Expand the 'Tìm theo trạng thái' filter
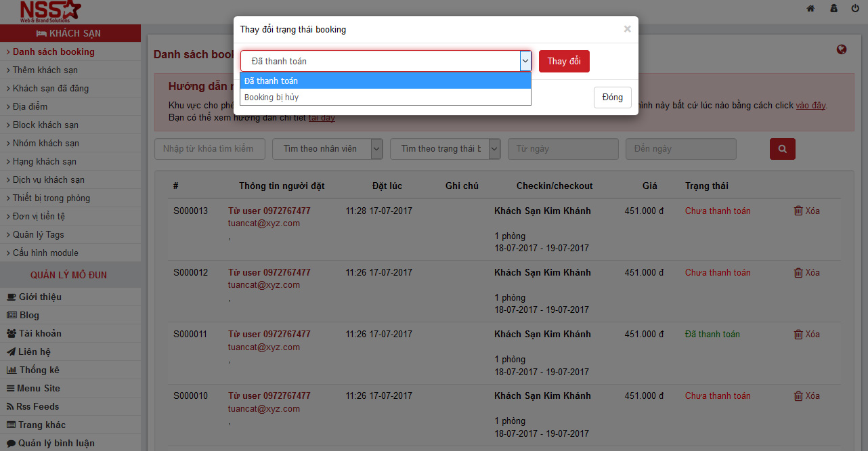Viewport: 868px width, 451px height. [445, 149]
